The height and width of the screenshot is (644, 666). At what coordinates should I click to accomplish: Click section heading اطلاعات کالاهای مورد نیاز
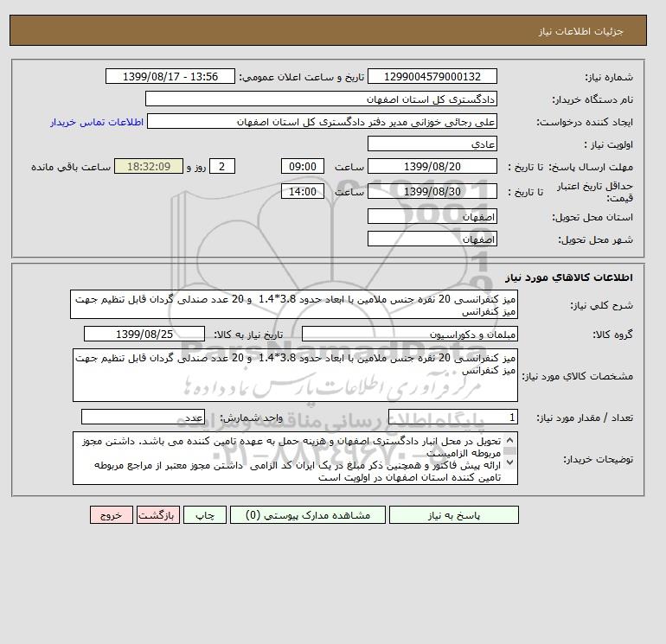(x=569, y=277)
